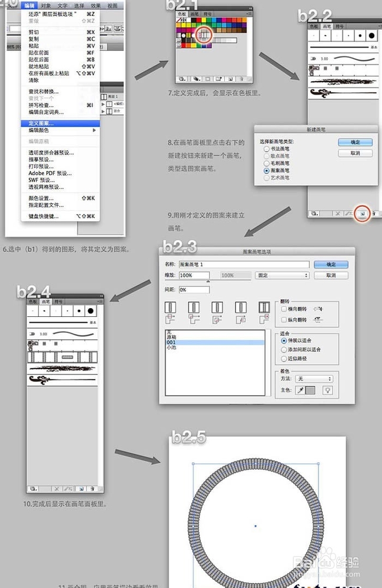Select 001 in the pattern list
Viewport: 382px width, 588px height.
[215, 342]
